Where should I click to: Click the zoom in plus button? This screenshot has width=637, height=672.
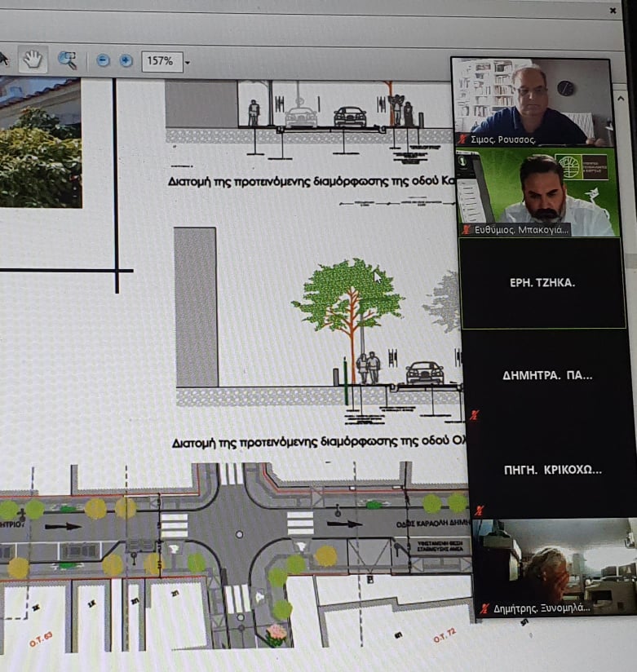coord(126,60)
